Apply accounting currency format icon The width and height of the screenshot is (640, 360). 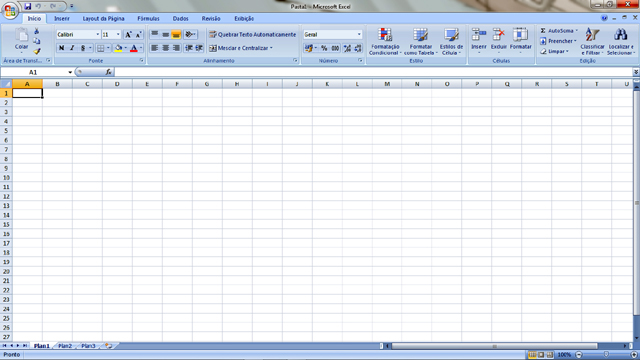click(x=308, y=48)
